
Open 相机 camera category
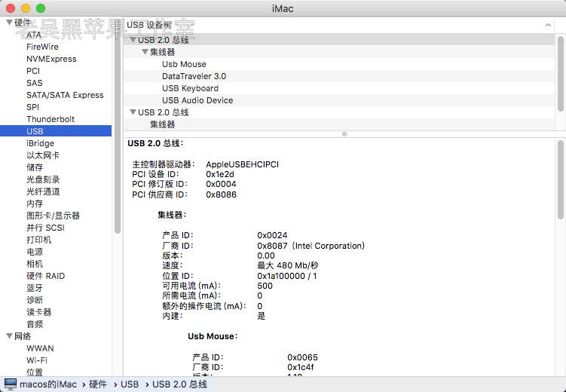(x=35, y=264)
